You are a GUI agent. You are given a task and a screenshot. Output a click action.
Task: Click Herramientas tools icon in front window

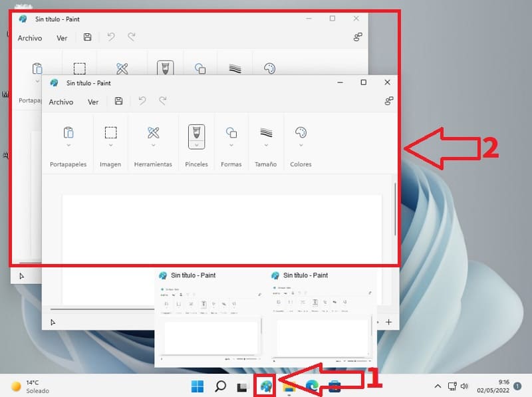(x=154, y=132)
